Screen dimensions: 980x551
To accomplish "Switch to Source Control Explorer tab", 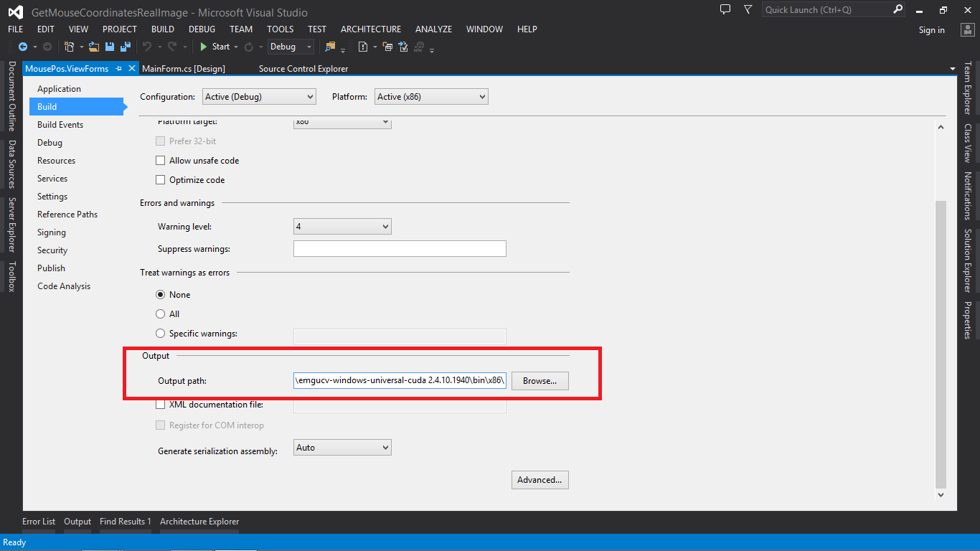I will [x=303, y=69].
